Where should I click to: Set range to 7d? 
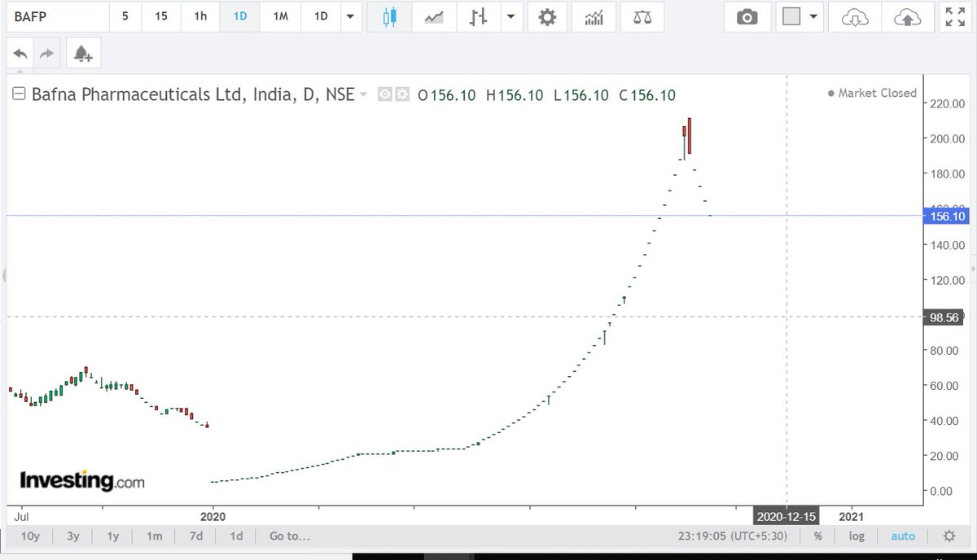click(x=196, y=536)
